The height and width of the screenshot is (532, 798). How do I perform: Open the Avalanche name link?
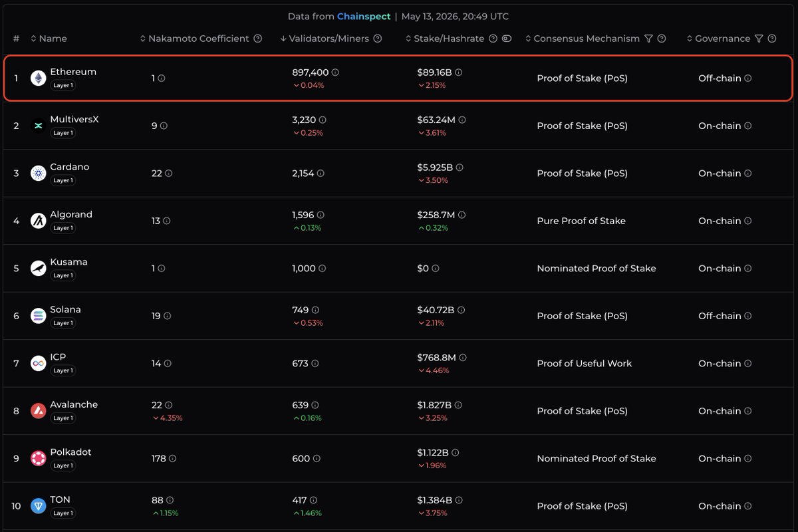74,404
